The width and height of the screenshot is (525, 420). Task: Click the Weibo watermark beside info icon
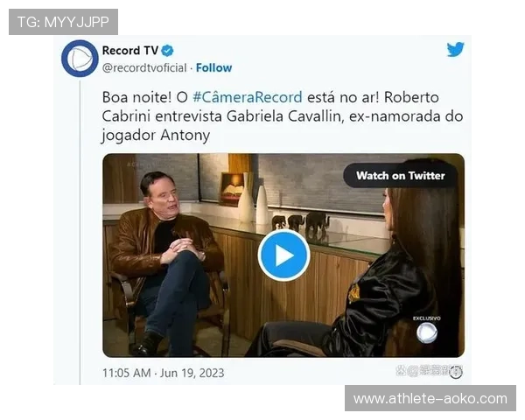423,370
